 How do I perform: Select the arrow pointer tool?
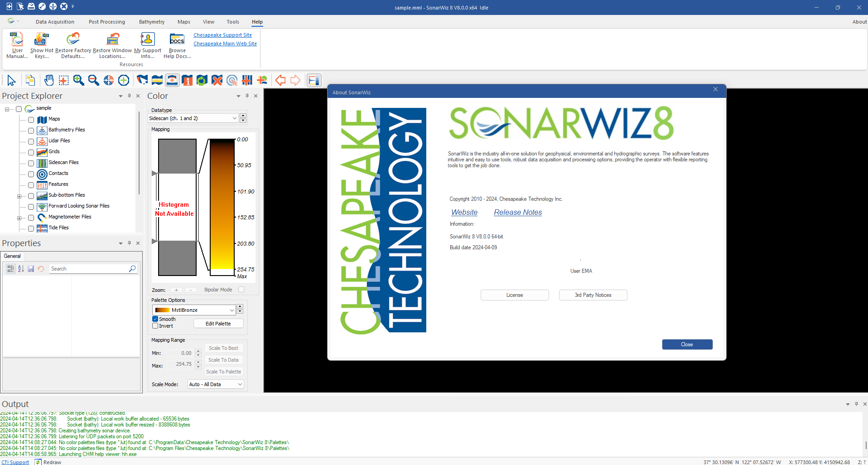(11, 80)
